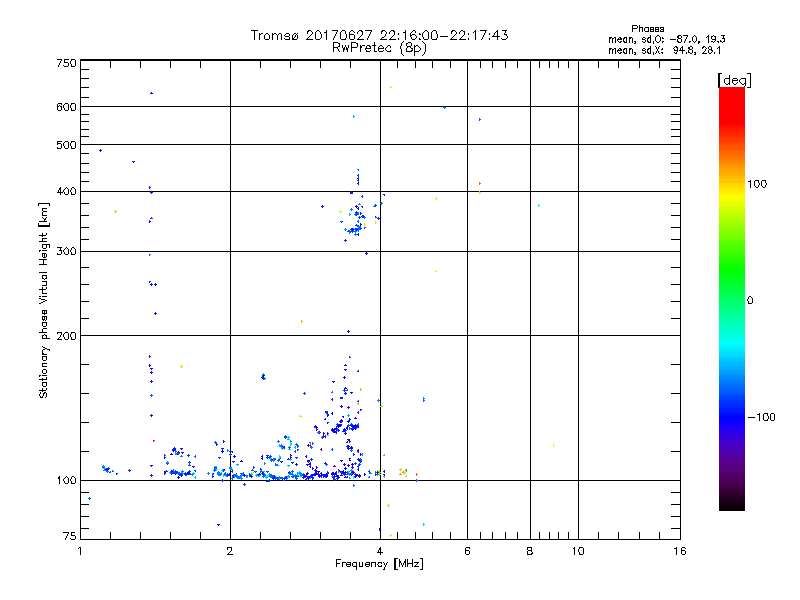The image size is (800, 600).
Task: Click the 'RwPretec (8p)' subtitle
Action: coord(379,48)
